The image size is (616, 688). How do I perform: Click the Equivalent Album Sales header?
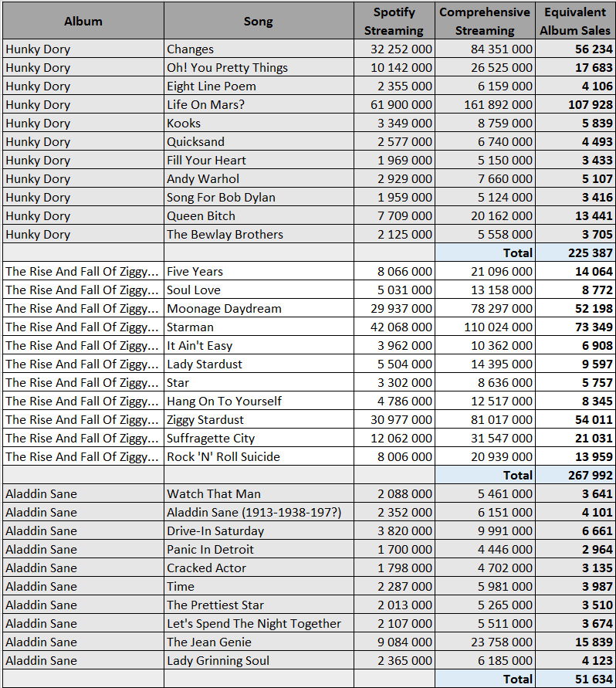(x=575, y=21)
